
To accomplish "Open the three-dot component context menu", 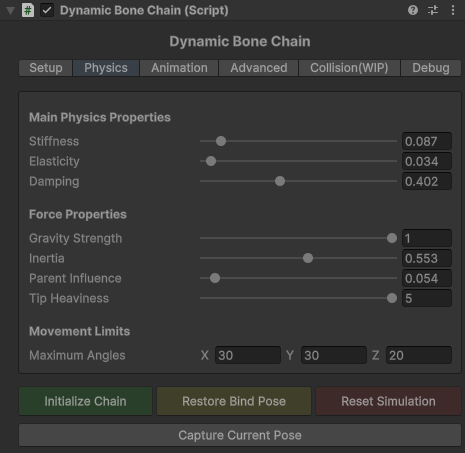I will coord(453,10).
